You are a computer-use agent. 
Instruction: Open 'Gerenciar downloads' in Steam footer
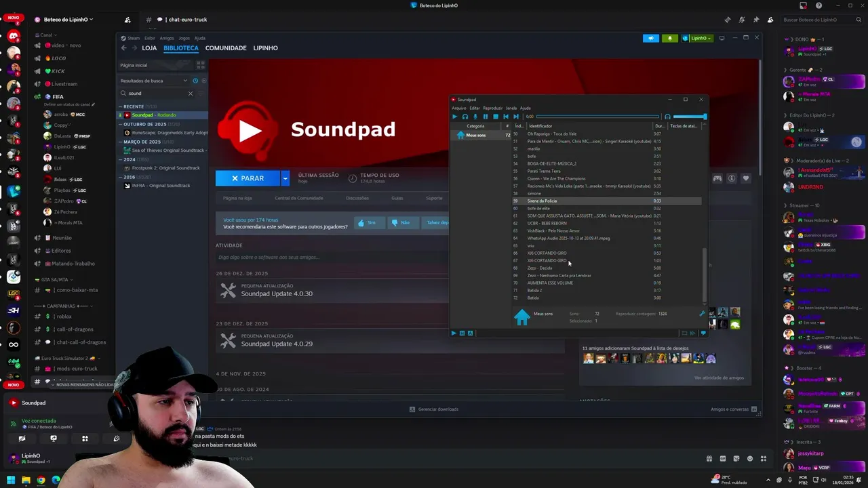tap(434, 409)
